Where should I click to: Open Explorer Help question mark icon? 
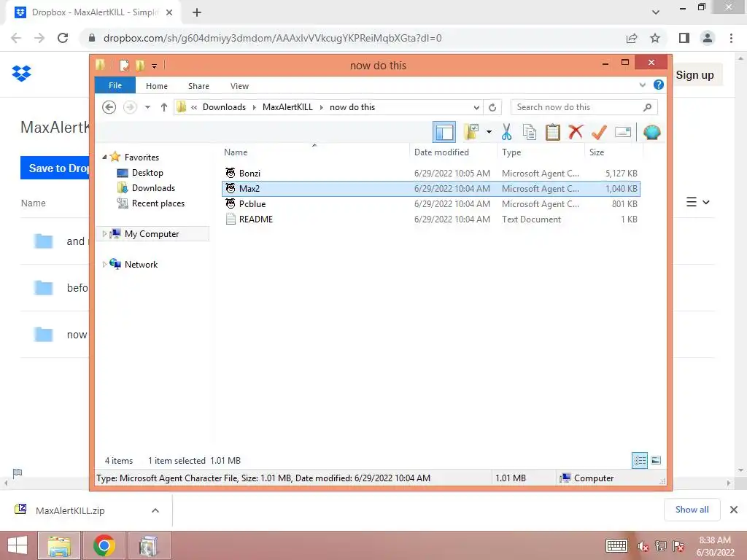tap(659, 85)
